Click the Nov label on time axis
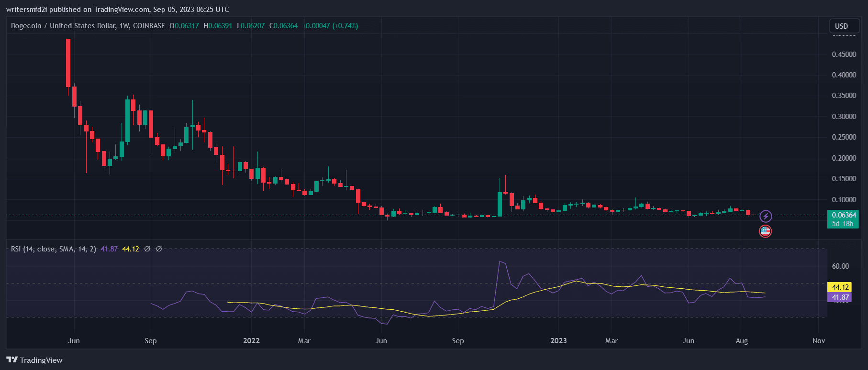This screenshot has width=868, height=370. 818,341
